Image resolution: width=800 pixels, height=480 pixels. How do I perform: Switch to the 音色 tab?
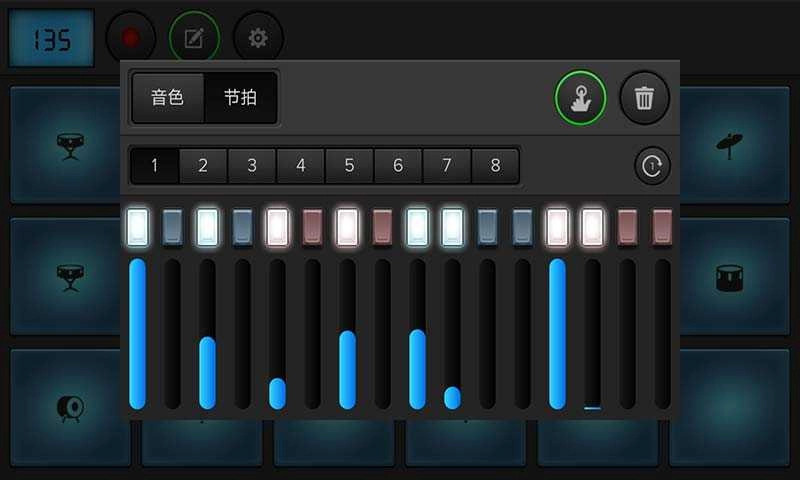click(x=167, y=98)
